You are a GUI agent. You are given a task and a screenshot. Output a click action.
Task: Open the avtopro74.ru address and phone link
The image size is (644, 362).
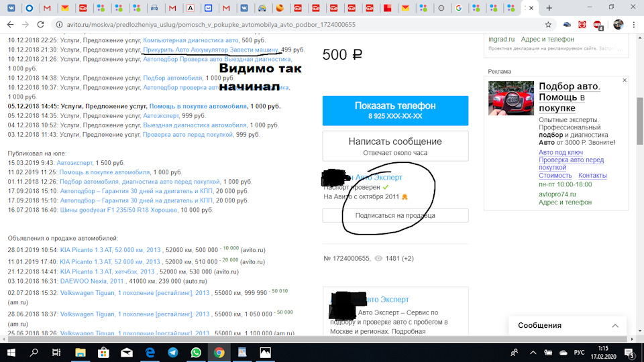(565, 202)
